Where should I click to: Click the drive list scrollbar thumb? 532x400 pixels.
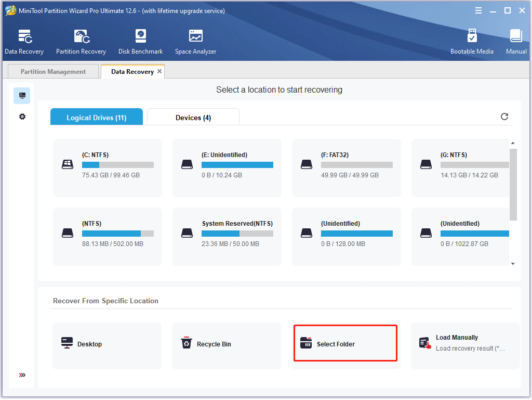pyautogui.click(x=513, y=184)
